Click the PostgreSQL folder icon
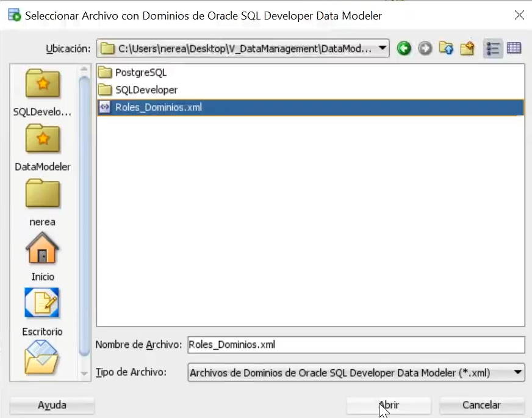532x418 pixels. coord(105,72)
